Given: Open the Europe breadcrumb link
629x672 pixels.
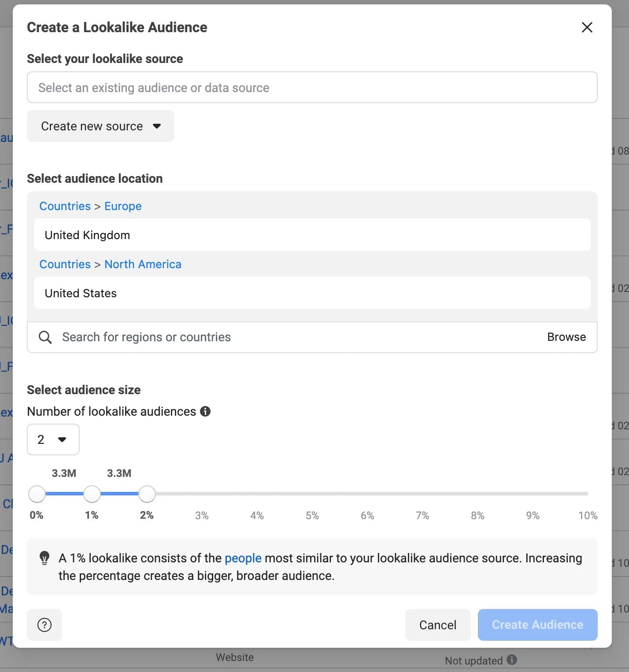Looking at the screenshot, I should pos(123,206).
